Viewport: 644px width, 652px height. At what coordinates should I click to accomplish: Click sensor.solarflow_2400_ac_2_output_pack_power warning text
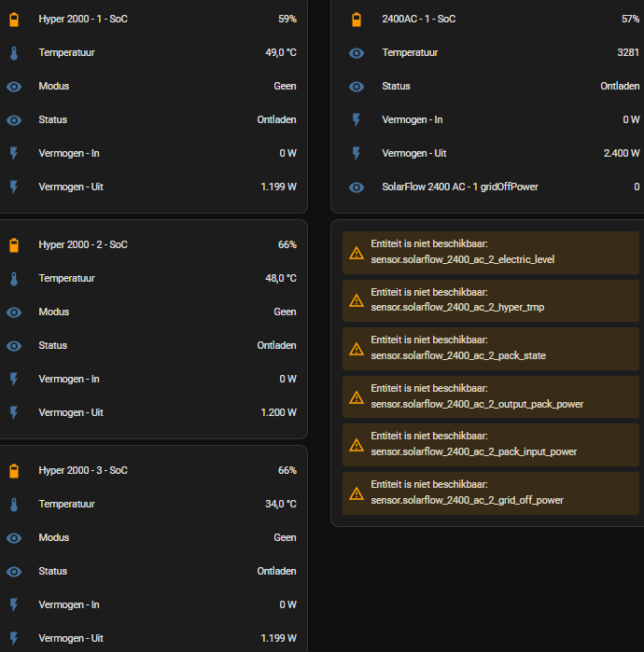477,405
